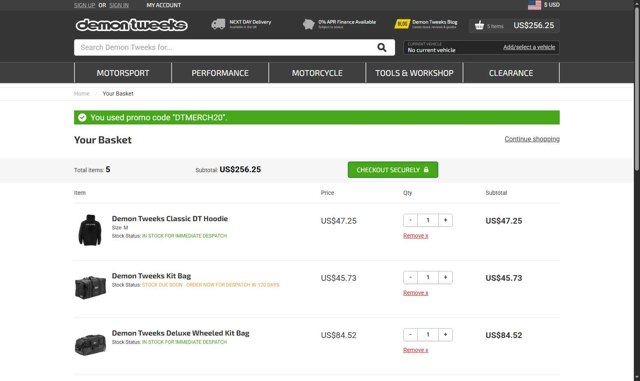Decrease quantity of Deluxe Wheeled Kit Bag
Screen dimensions: 640x381
pos(410,335)
